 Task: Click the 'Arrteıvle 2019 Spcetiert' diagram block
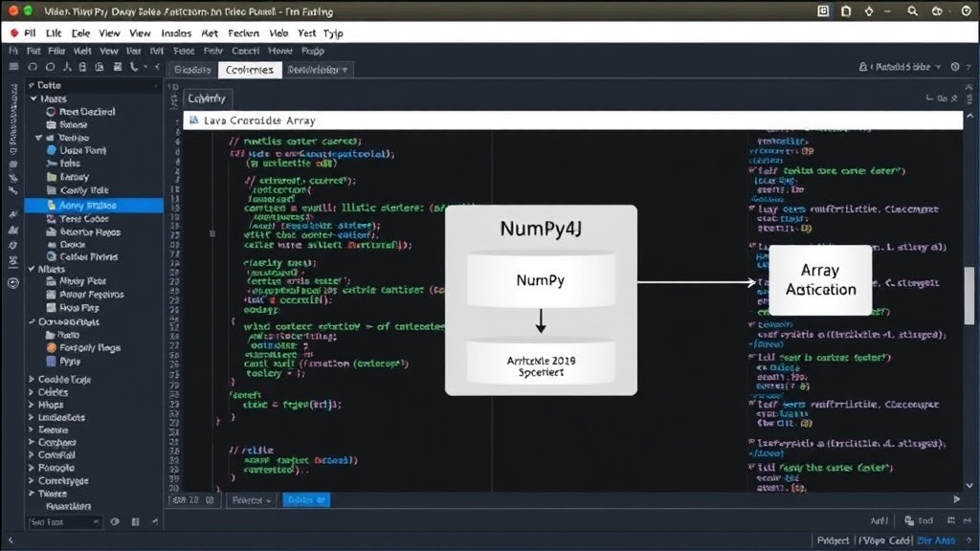click(x=541, y=363)
